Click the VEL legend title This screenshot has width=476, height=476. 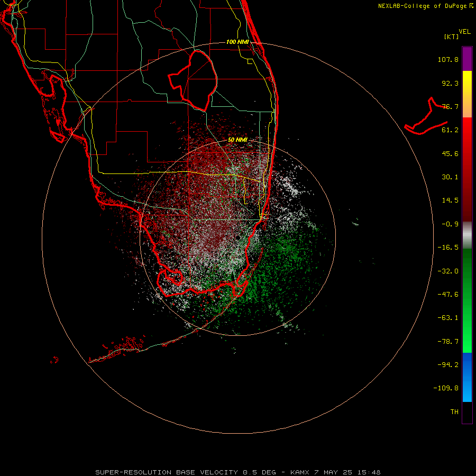464,32
